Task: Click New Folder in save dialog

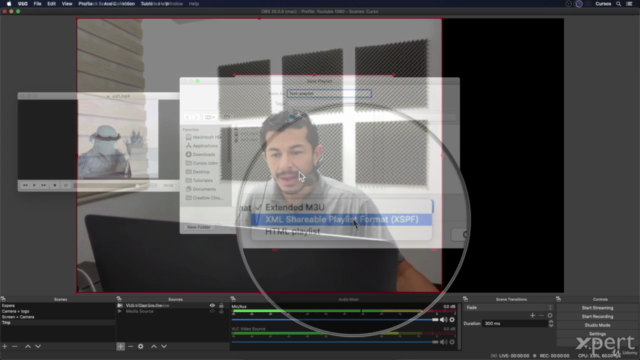Action: click(x=199, y=227)
